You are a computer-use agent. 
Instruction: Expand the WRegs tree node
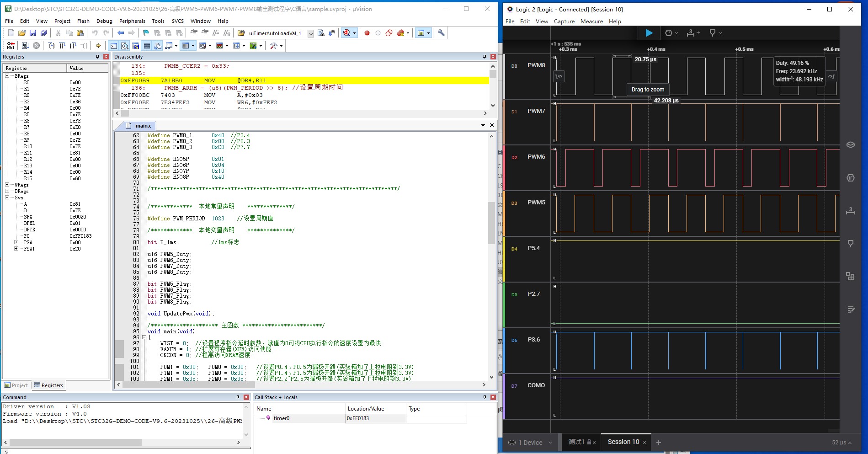pyautogui.click(x=7, y=185)
